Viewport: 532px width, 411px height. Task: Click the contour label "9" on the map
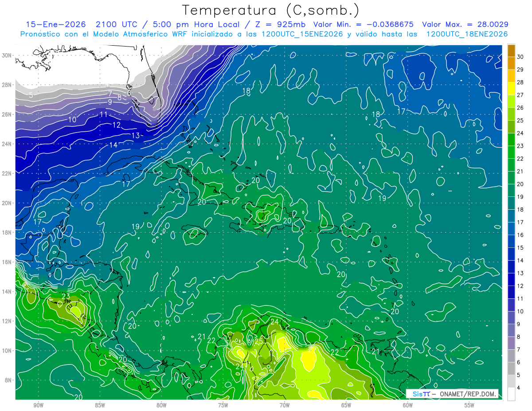[x=110, y=102]
